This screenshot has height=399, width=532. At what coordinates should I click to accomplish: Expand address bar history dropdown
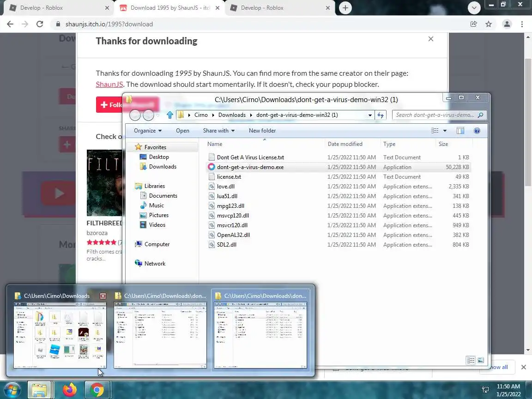(370, 115)
